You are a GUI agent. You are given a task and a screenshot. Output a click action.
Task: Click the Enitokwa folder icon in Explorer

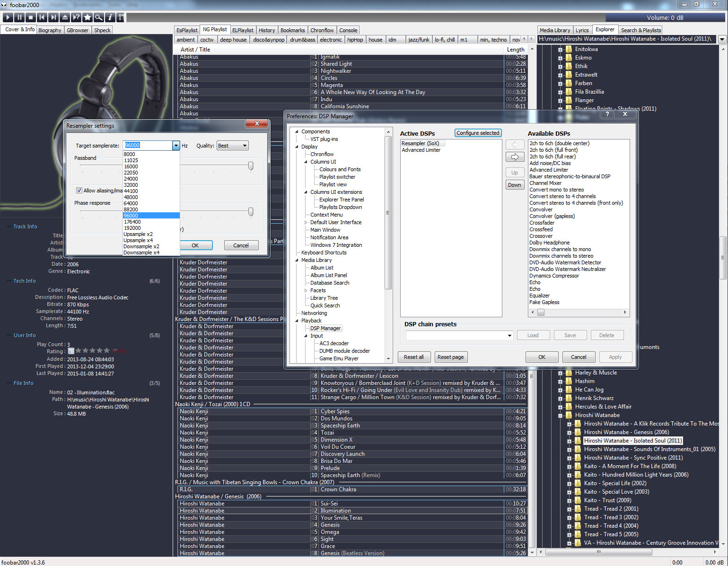[x=569, y=49]
